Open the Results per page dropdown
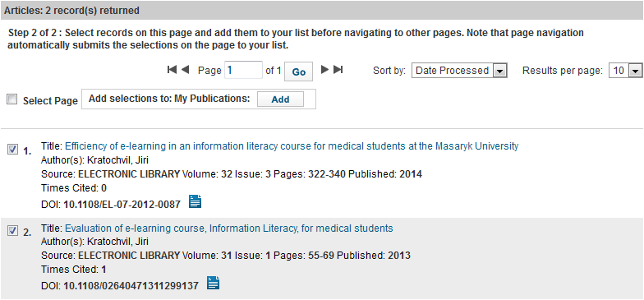 coord(625,71)
